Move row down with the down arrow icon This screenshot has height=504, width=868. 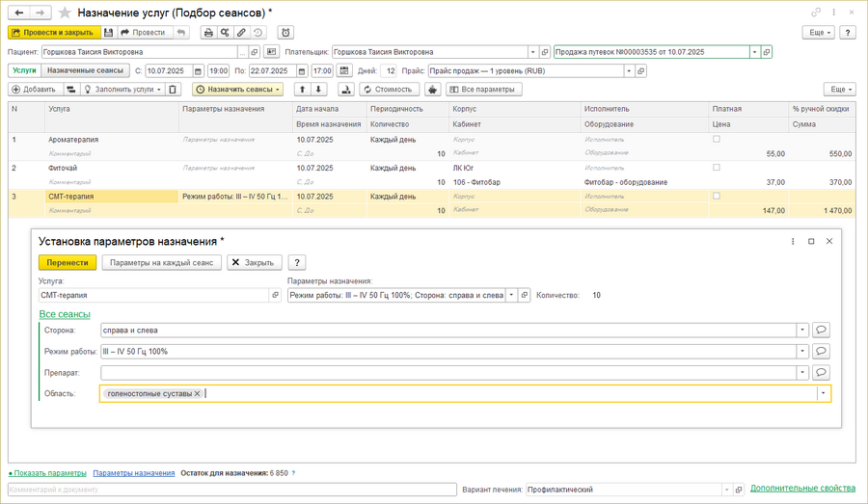(319, 90)
